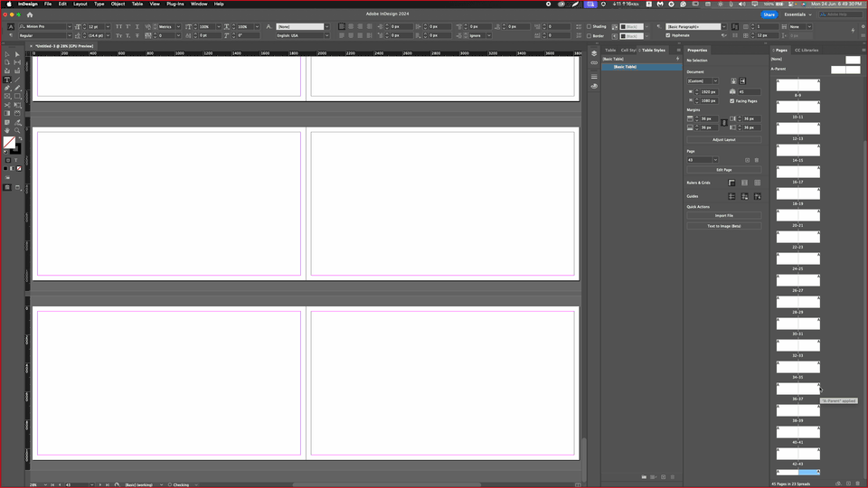Select the Zoom tool
868x488 pixels.
click(x=17, y=130)
